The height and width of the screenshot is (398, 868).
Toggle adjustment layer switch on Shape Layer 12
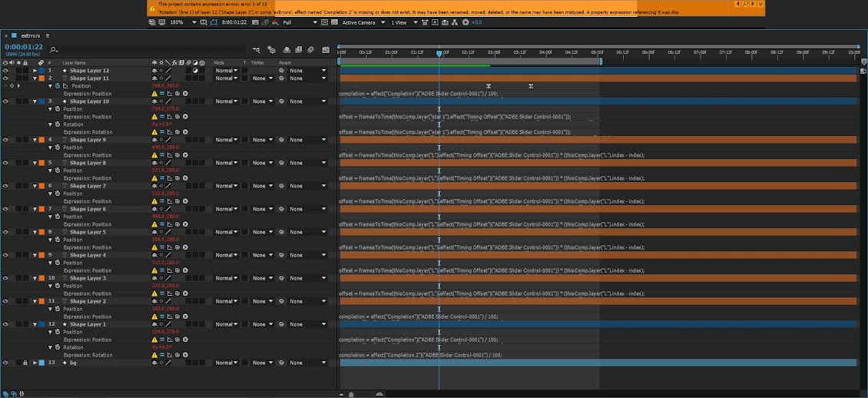(x=195, y=71)
